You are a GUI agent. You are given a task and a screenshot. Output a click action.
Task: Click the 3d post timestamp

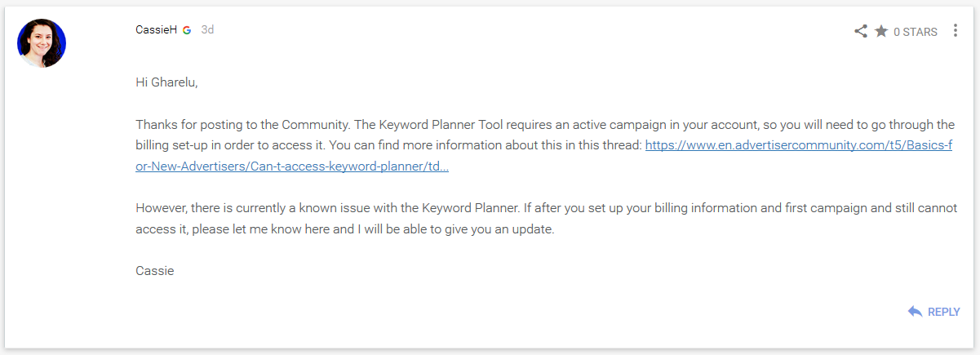coord(207,30)
